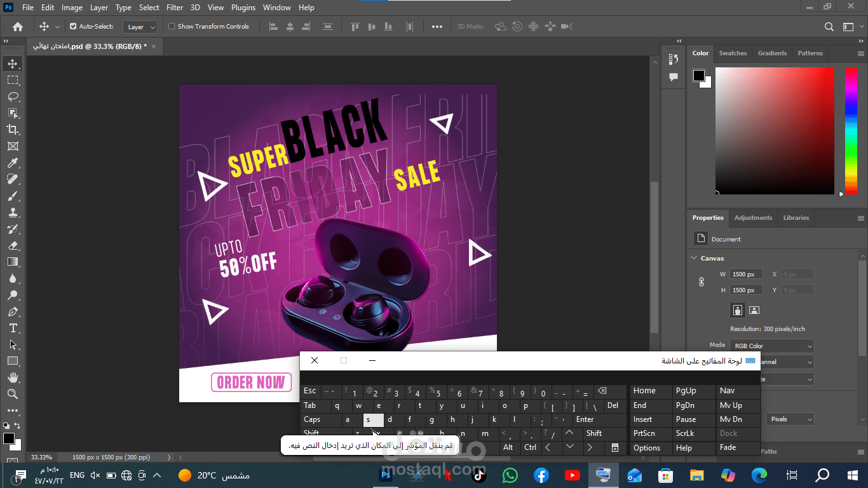The width and height of the screenshot is (868, 488).
Task: Open the Auto-Select Layer dropdown
Action: (x=140, y=27)
